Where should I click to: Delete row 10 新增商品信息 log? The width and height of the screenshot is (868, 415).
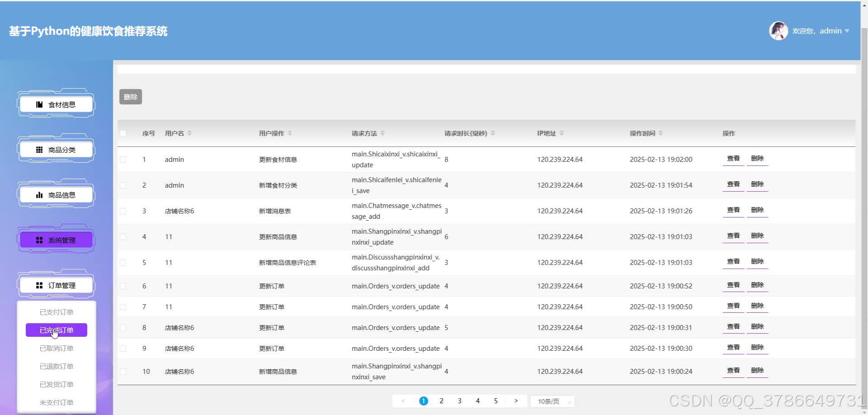click(757, 371)
